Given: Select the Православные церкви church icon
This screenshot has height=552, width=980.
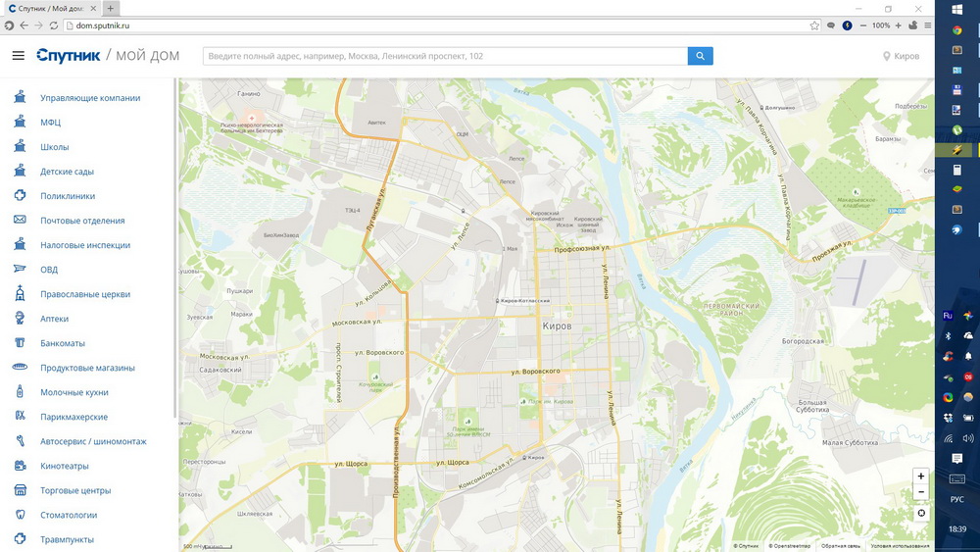Looking at the screenshot, I should 20,293.
